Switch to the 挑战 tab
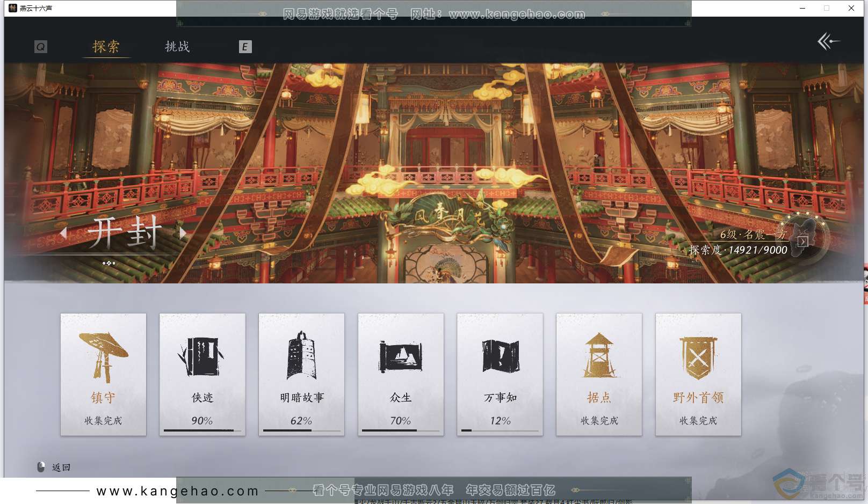 click(177, 47)
